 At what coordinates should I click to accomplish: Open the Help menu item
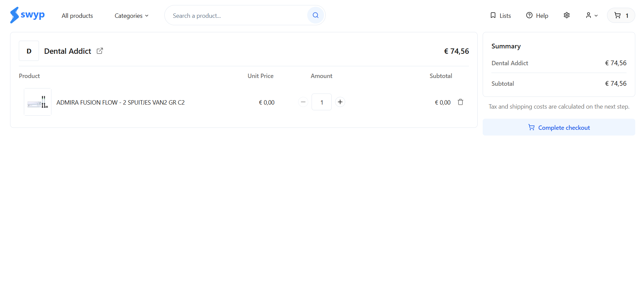click(x=537, y=15)
